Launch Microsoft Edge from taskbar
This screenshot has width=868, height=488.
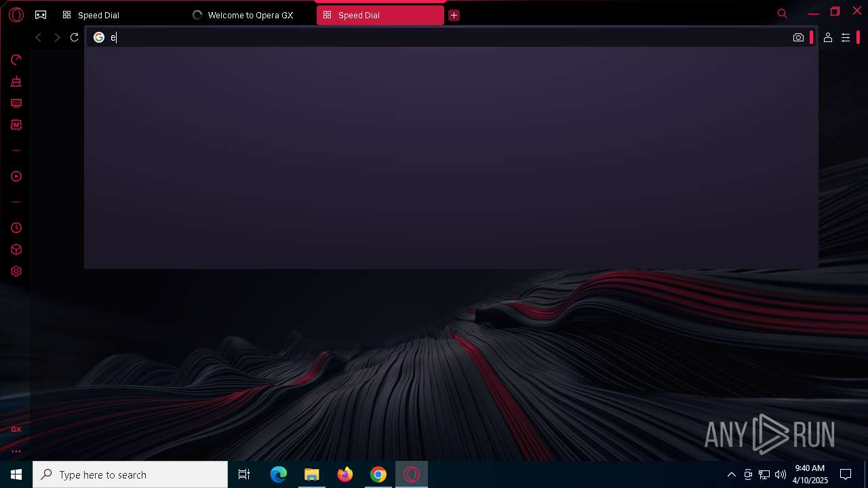coord(279,474)
